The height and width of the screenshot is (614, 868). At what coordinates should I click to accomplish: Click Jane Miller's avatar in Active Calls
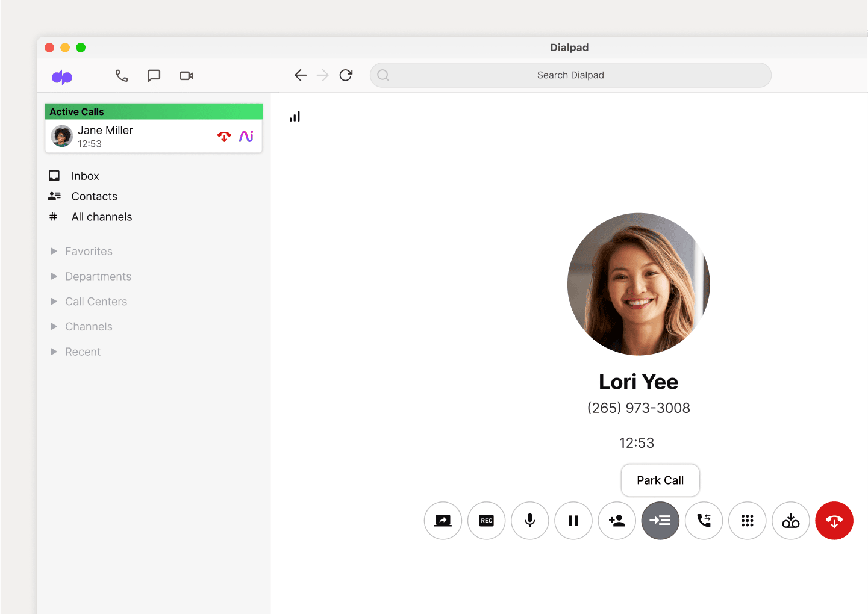pos(62,136)
